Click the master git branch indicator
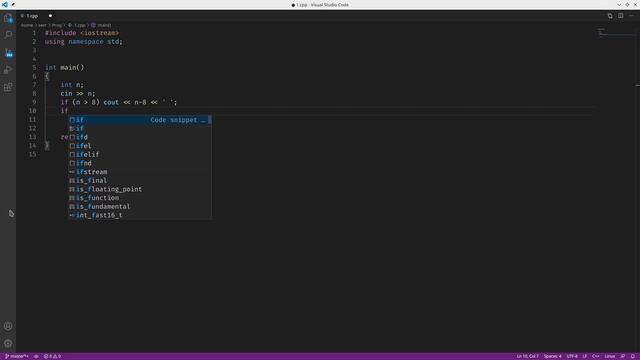640x360 pixels. click(17, 356)
